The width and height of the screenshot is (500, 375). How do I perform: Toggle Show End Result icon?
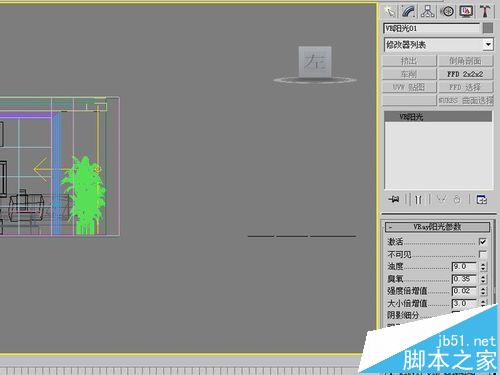point(418,199)
